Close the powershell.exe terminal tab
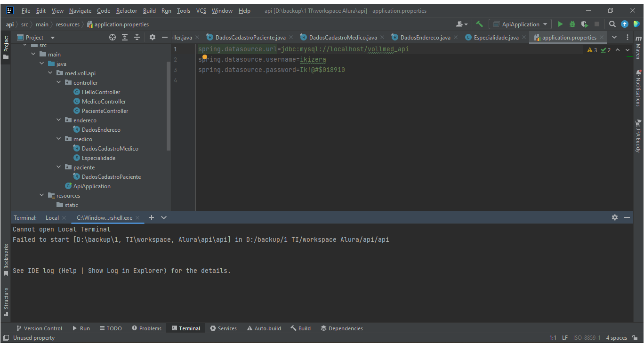Viewport: 644px width, 343px height. 137,218
